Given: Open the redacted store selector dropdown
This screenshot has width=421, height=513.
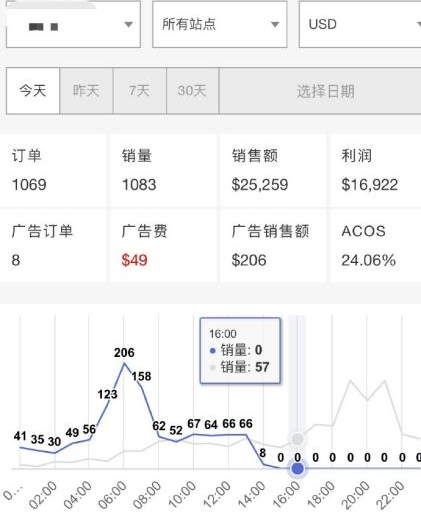Looking at the screenshot, I should 73,24.
